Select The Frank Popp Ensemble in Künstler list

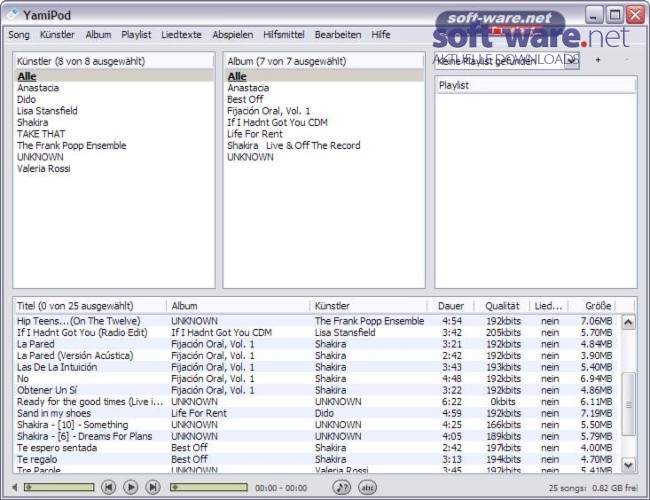click(114, 146)
